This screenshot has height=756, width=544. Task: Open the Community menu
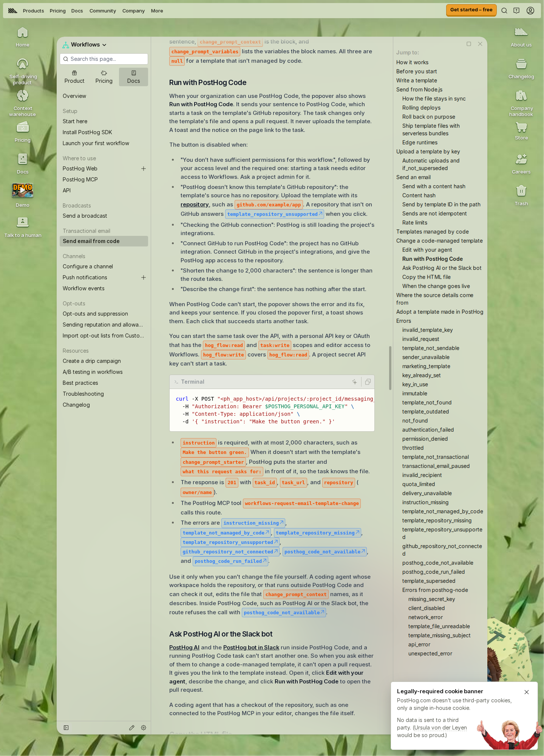[x=102, y=11]
